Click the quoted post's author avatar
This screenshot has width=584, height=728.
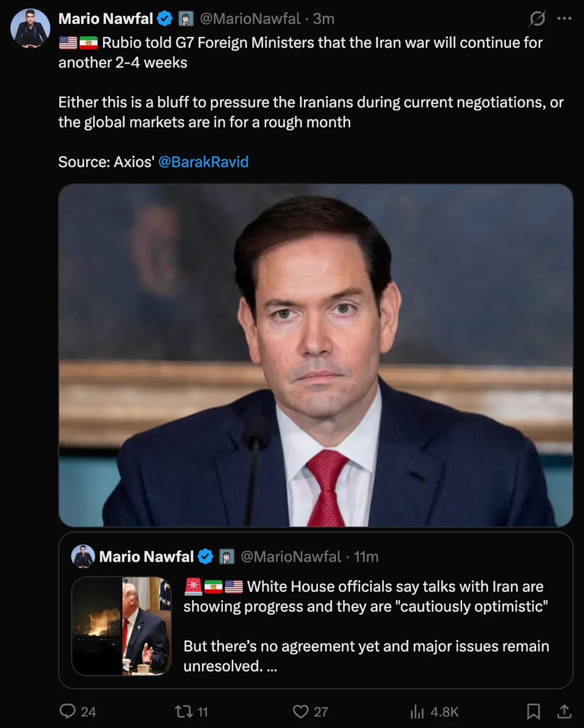(83, 556)
